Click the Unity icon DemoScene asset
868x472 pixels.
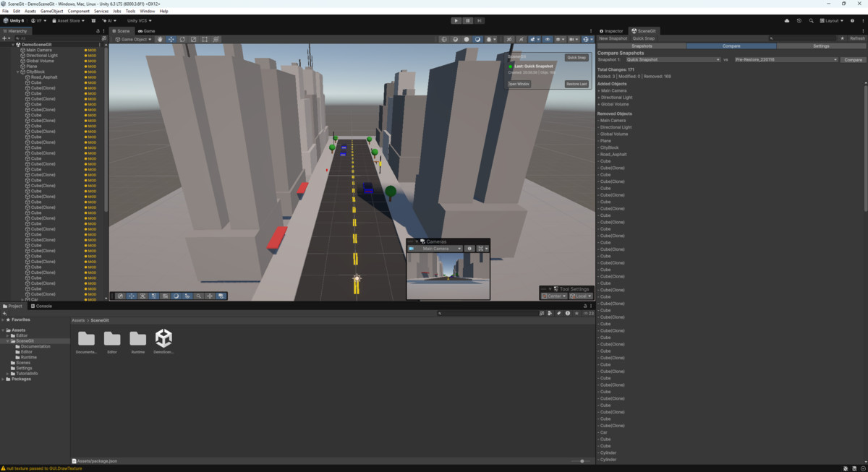pos(163,338)
